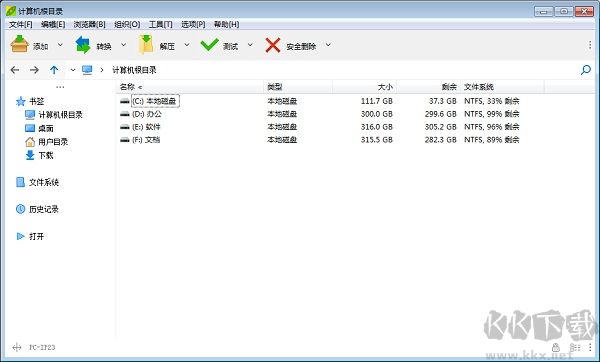Select 书签 label in the sidebar
This screenshot has height=362, width=600.
(x=37, y=101)
